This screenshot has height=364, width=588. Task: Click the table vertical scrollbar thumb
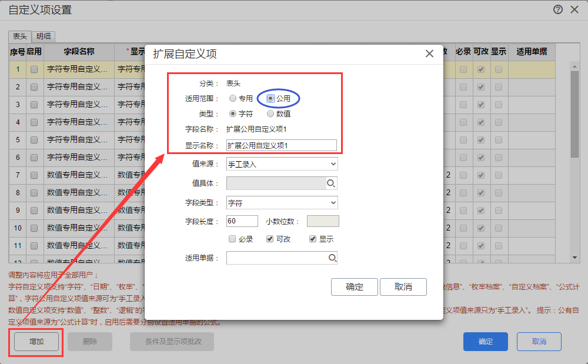point(574,114)
